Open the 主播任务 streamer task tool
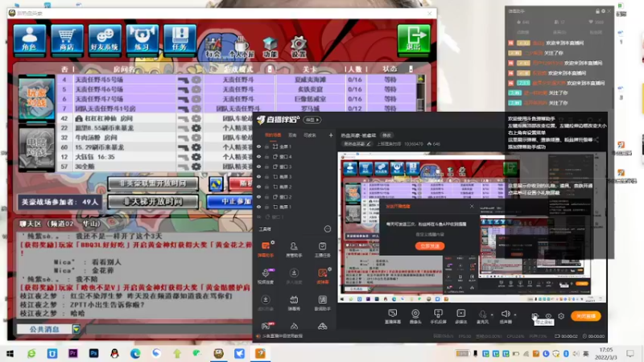The image size is (644, 362). click(x=323, y=249)
